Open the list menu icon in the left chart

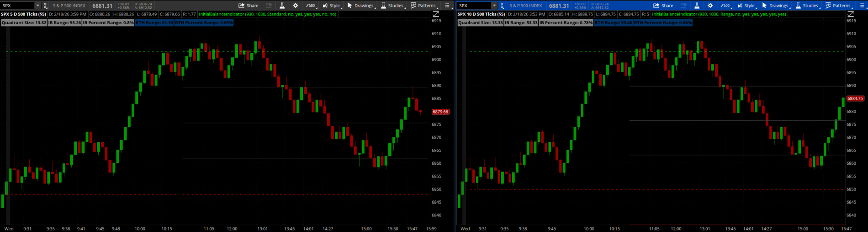coord(447,5)
